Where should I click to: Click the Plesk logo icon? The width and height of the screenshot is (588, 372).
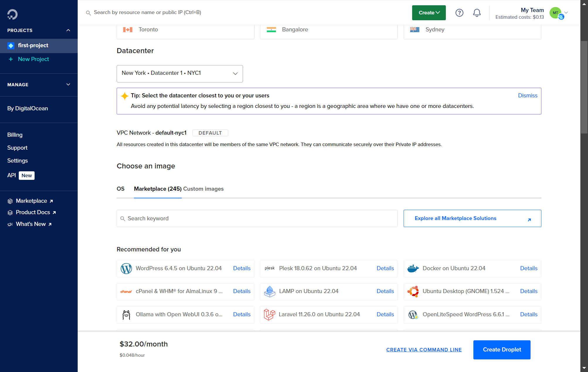pos(270,268)
